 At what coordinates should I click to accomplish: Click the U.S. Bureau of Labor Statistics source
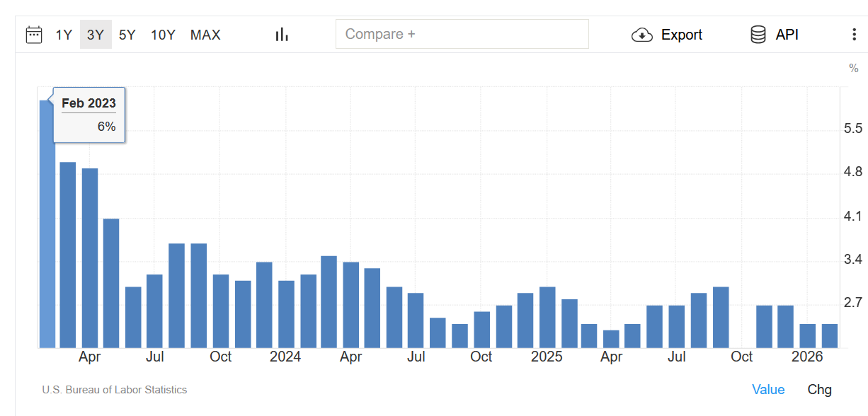coord(115,390)
